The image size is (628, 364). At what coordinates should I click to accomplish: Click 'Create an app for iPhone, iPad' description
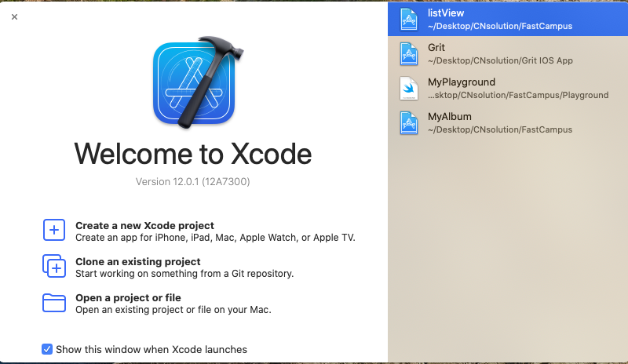click(x=215, y=238)
